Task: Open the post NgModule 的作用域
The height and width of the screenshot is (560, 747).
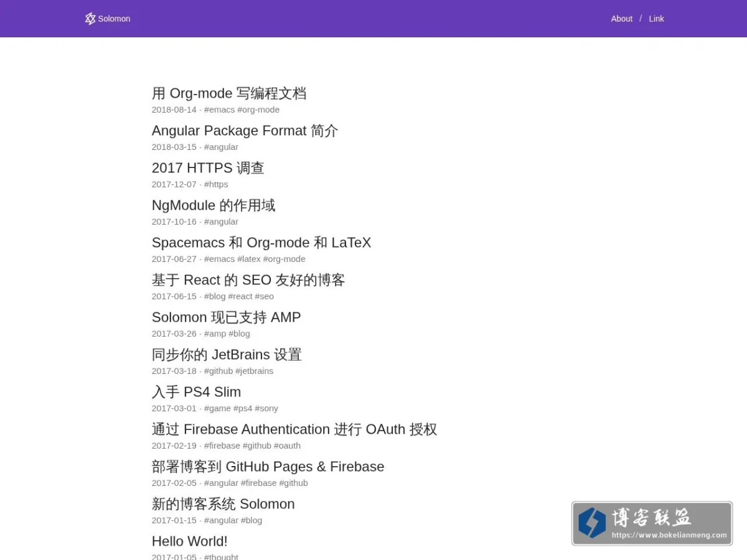Action: click(x=214, y=205)
